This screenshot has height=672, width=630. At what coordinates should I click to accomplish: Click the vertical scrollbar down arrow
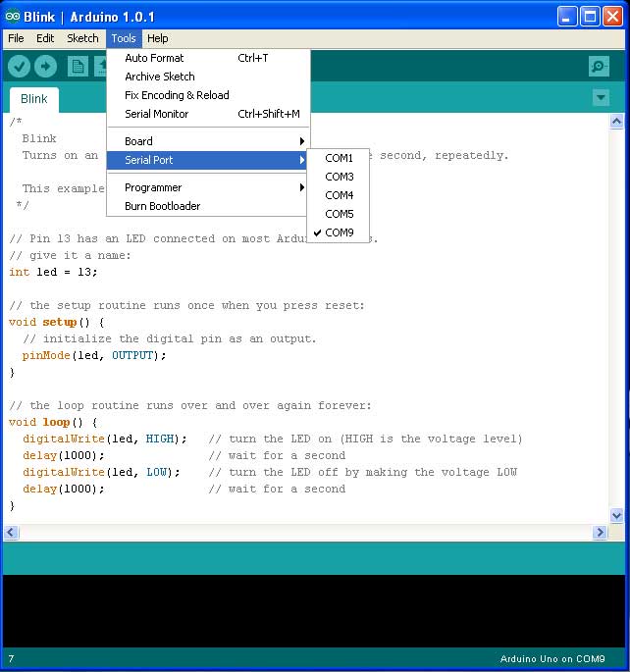pos(616,516)
